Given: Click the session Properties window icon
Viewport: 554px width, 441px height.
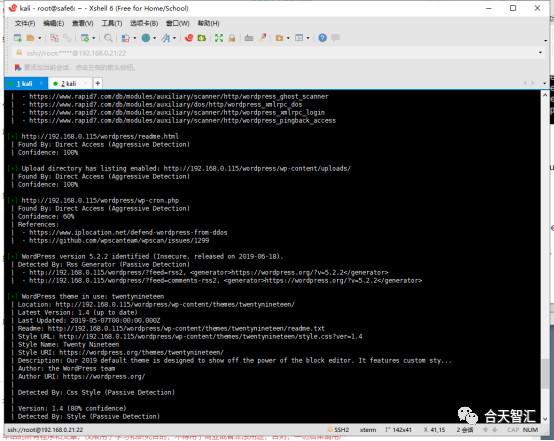Looking at the screenshot, I should (x=85, y=38).
